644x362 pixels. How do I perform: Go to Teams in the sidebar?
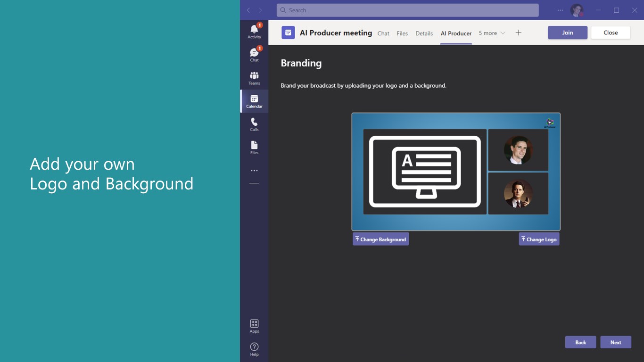[254, 78]
